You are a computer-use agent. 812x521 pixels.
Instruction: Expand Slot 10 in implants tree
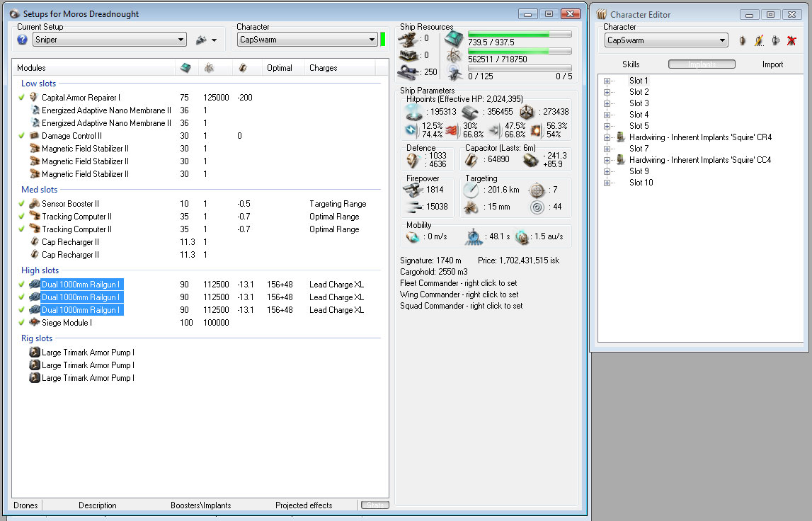tap(607, 183)
